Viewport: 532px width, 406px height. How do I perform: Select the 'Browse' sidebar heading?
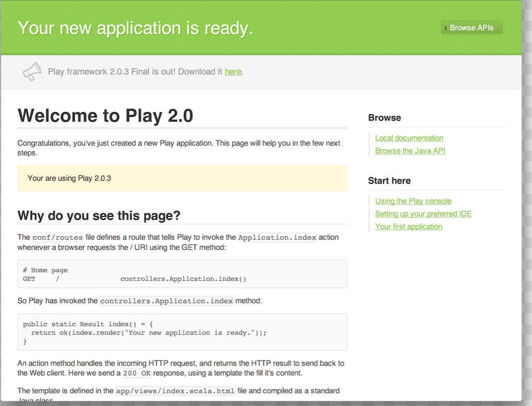point(384,118)
